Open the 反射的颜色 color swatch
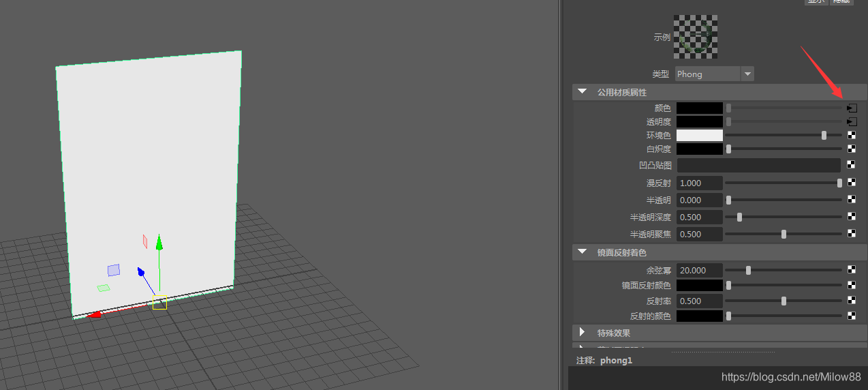This screenshot has height=390, width=868. tap(700, 316)
